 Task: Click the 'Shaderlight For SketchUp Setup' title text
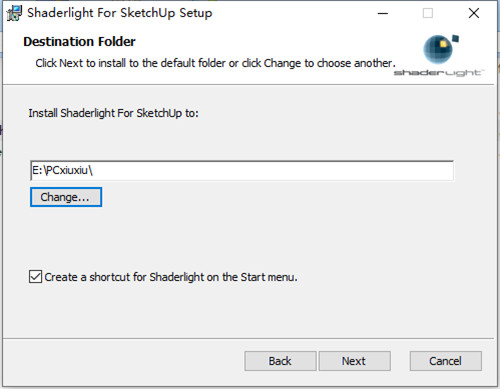click(119, 13)
